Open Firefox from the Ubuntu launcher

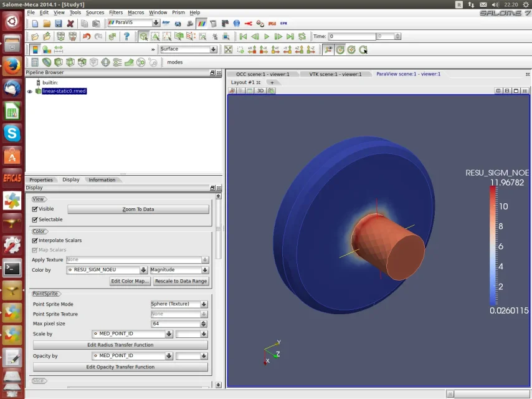pos(12,66)
